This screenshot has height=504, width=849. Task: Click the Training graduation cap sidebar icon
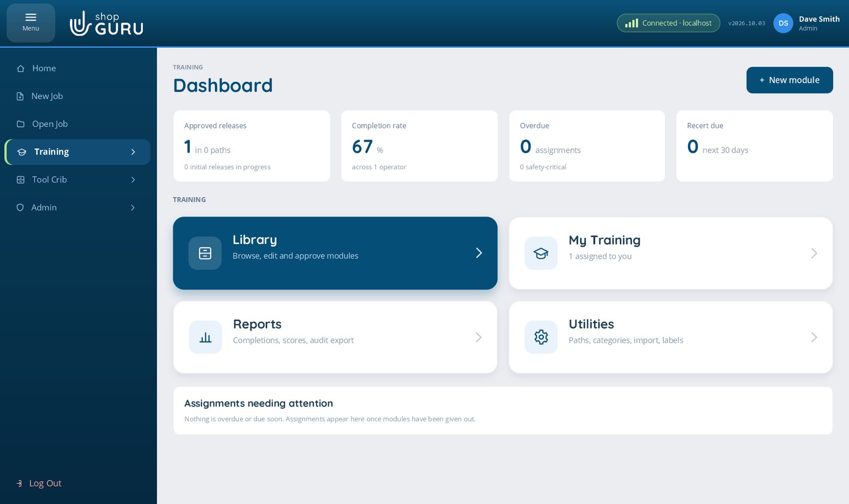point(22,152)
